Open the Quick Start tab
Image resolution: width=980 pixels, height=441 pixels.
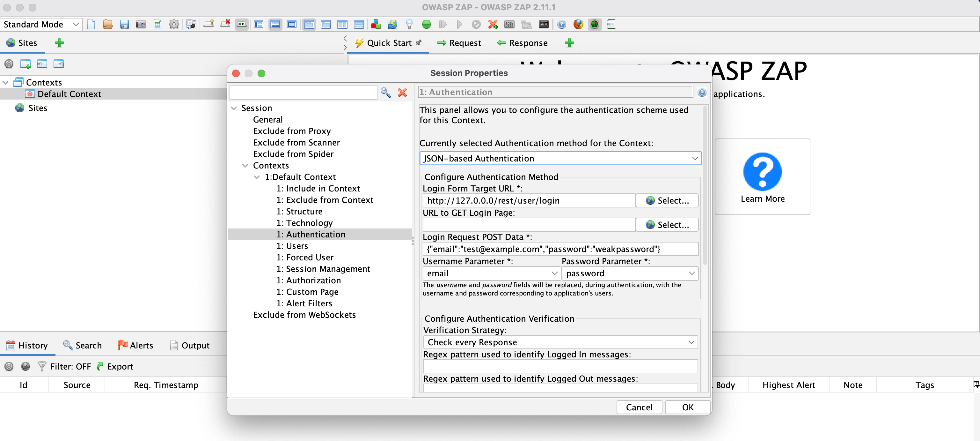click(x=388, y=43)
